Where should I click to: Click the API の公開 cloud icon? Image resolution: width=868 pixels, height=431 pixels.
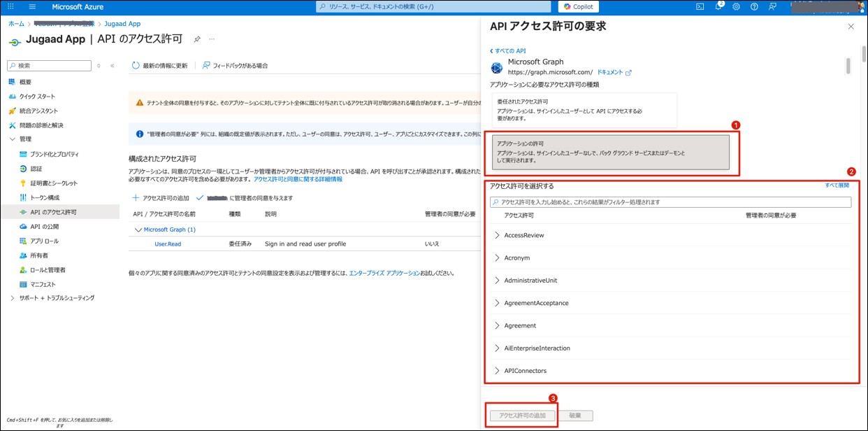click(x=23, y=227)
